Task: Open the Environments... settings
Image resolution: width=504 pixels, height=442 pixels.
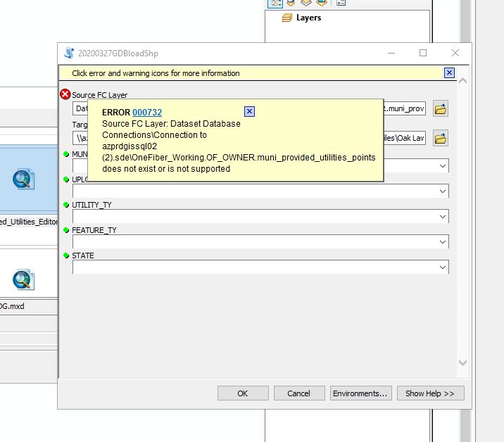Action: [x=360, y=393]
